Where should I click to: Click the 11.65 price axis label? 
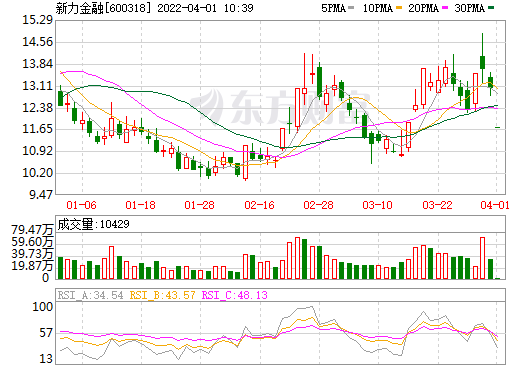click(x=38, y=129)
